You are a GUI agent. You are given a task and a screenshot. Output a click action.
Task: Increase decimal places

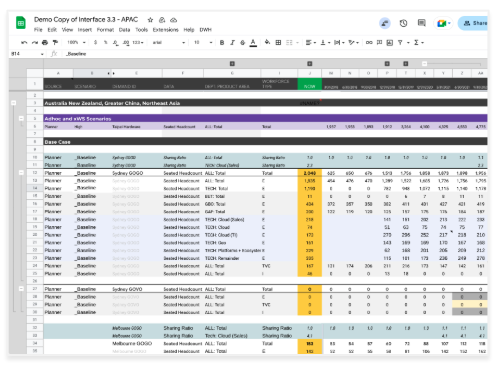126,43
